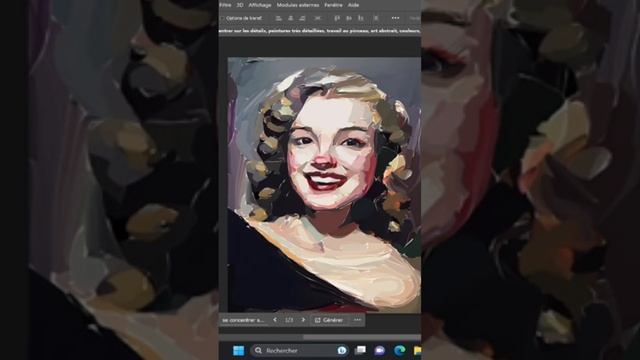The height and width of the screenshot is (360, 640).
Task: Align left edges in options bar
Action: [279, 18]
